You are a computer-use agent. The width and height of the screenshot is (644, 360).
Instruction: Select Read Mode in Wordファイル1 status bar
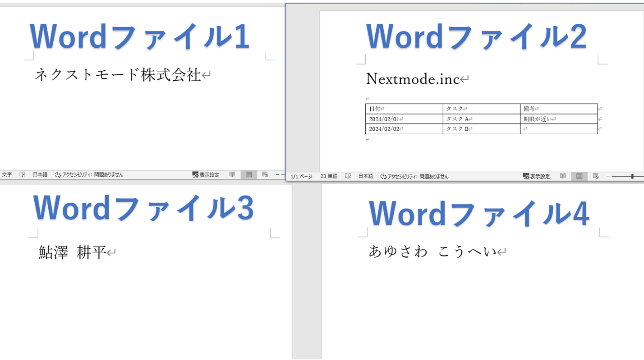pos(232,175)
